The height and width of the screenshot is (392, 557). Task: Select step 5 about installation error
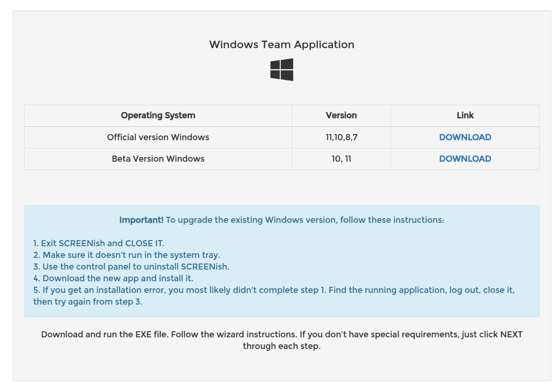(x=274, y=296)
